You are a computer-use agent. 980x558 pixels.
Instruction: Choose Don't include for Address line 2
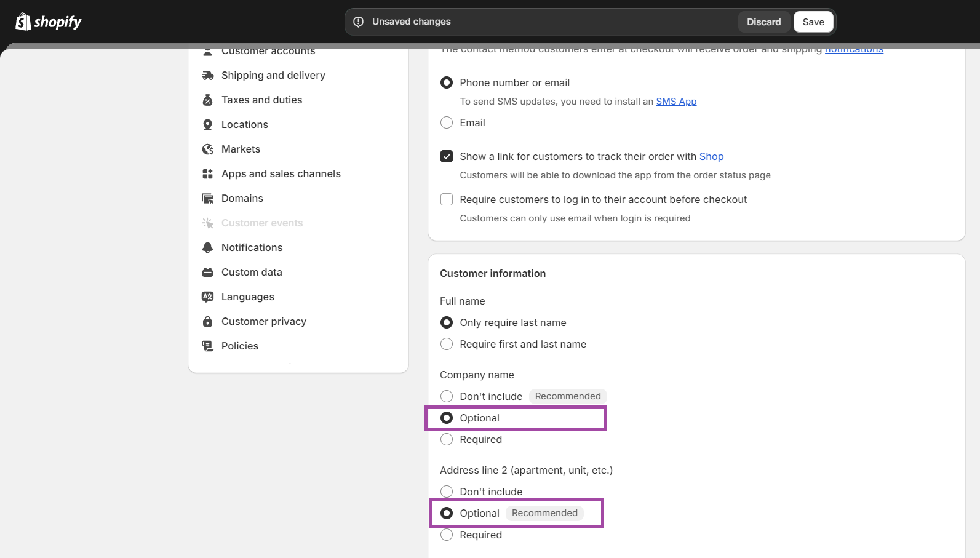coord(447,492)
